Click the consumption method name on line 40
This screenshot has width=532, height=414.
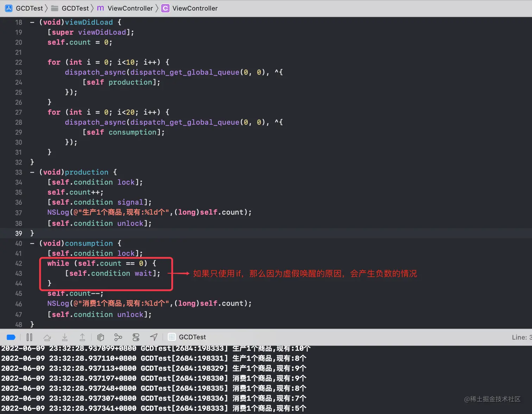click(x=89, y=243)
